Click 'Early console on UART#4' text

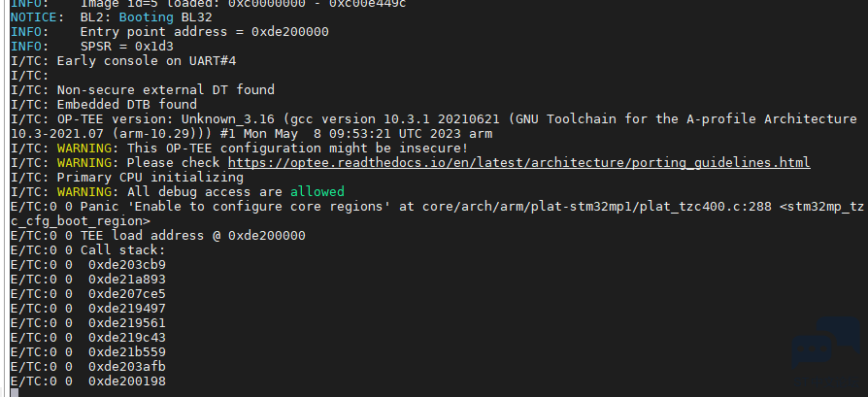pos(147,60)
